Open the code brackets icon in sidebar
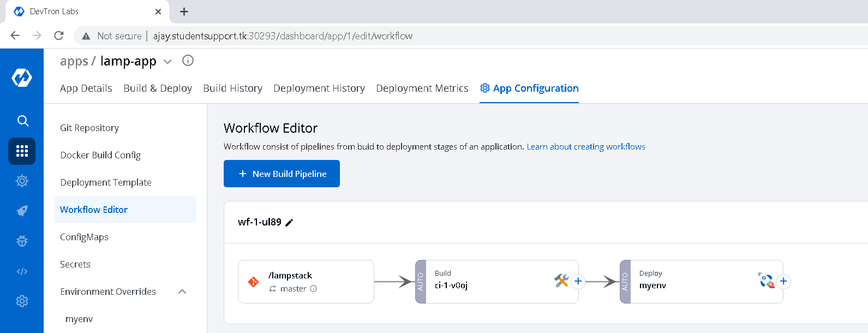Image resolution: width=868 pixels, height=333 pixels. (22, 271)
